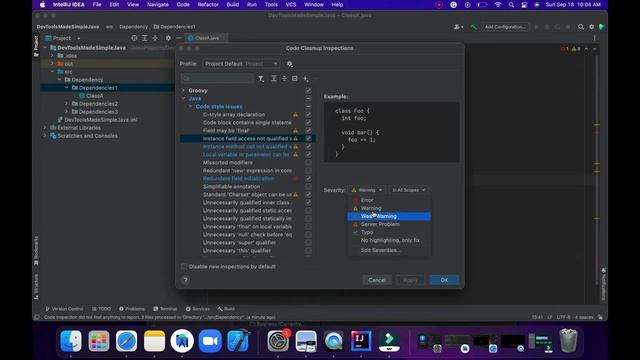Click the OK button
Image resolution: width=640 pixels, height=360 pixels.
click(444, 280)
